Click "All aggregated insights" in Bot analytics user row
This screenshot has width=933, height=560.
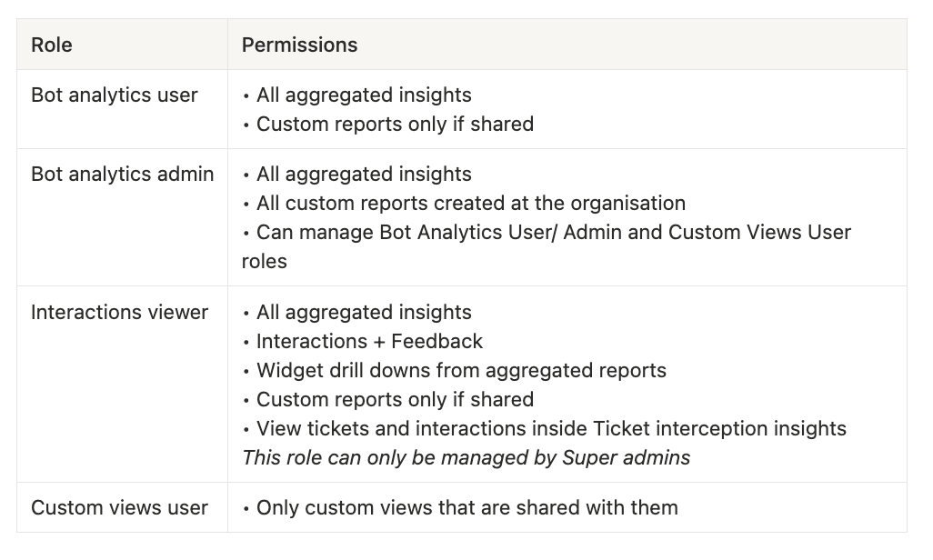pos(364,95)
